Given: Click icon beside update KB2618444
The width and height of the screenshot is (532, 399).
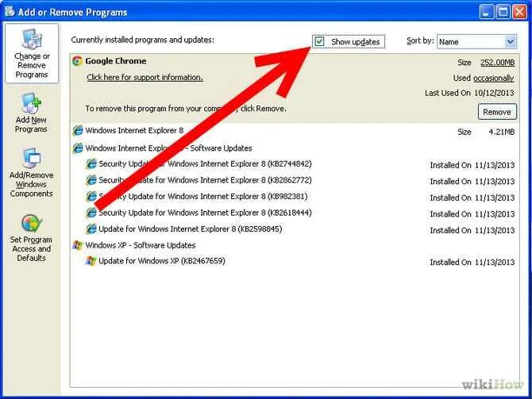Looking at the screenshot, I should pyautogui.click(x=91, y=213).
